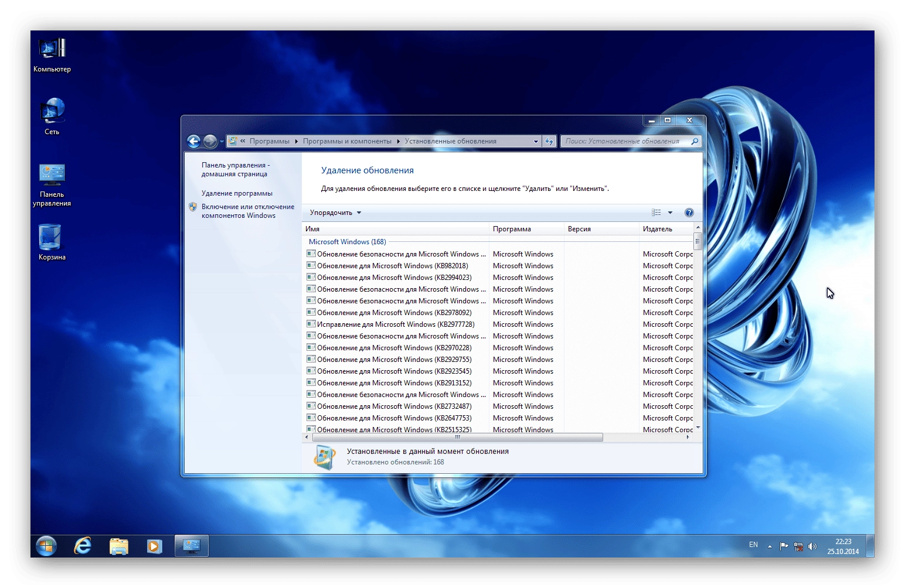Image resolution: width=905 pixels, height=588 pixels.
Task: Click the icon next to KB2929755 update
Action: coord(311,359)
